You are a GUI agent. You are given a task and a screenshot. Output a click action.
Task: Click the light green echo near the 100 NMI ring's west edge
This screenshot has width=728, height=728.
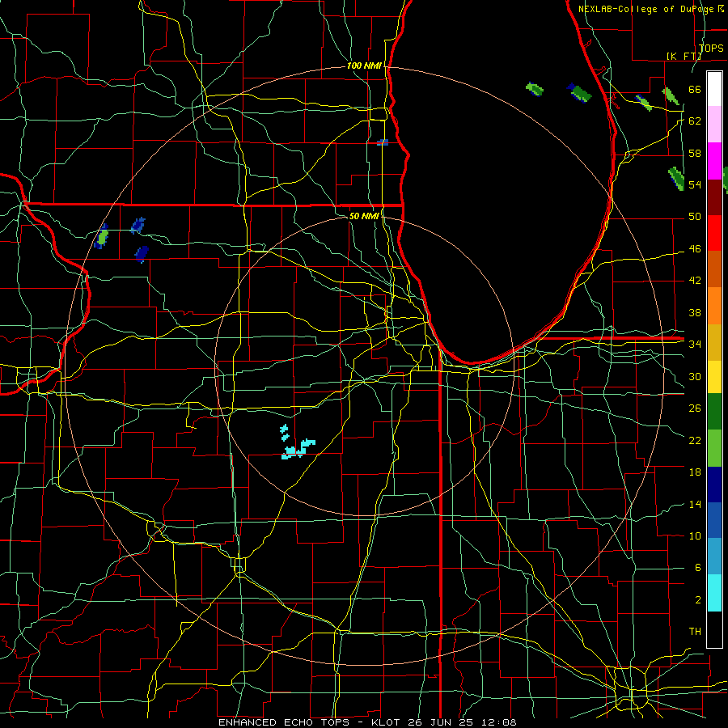102,237
